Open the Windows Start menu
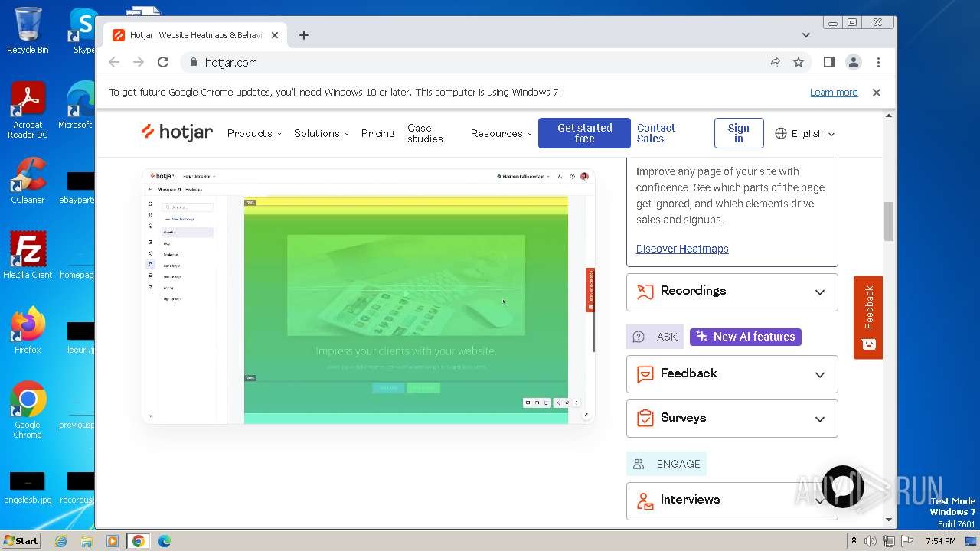This screenshot has height=551, width=980. (x=21, y=540)
